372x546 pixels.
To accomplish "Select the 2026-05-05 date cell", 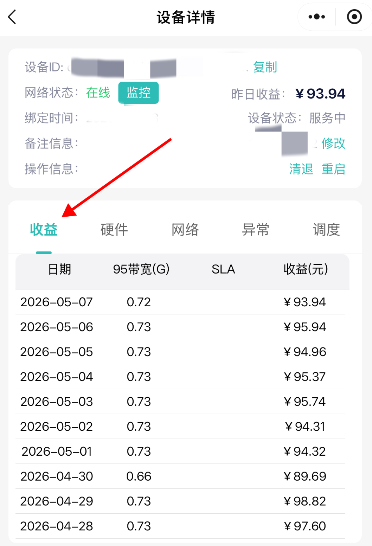I will (56, 352).
